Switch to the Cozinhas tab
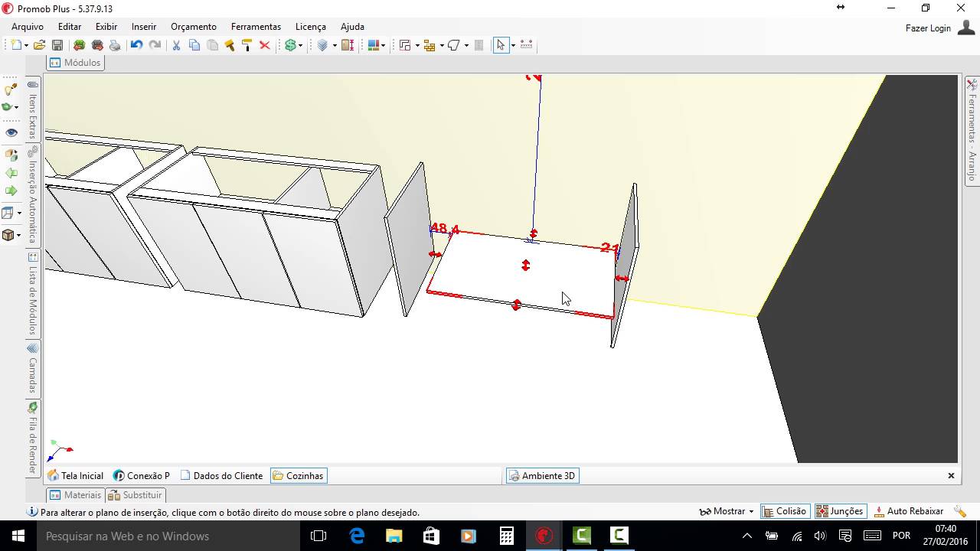 [298, 476]
